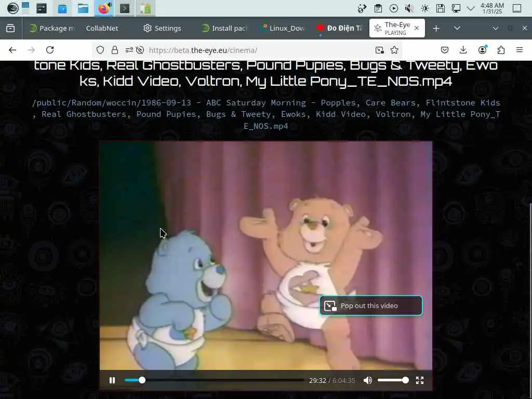Screen dimensions: 532x399
Task: Seek along the video progress bar
Action: [x=215, y=380]
